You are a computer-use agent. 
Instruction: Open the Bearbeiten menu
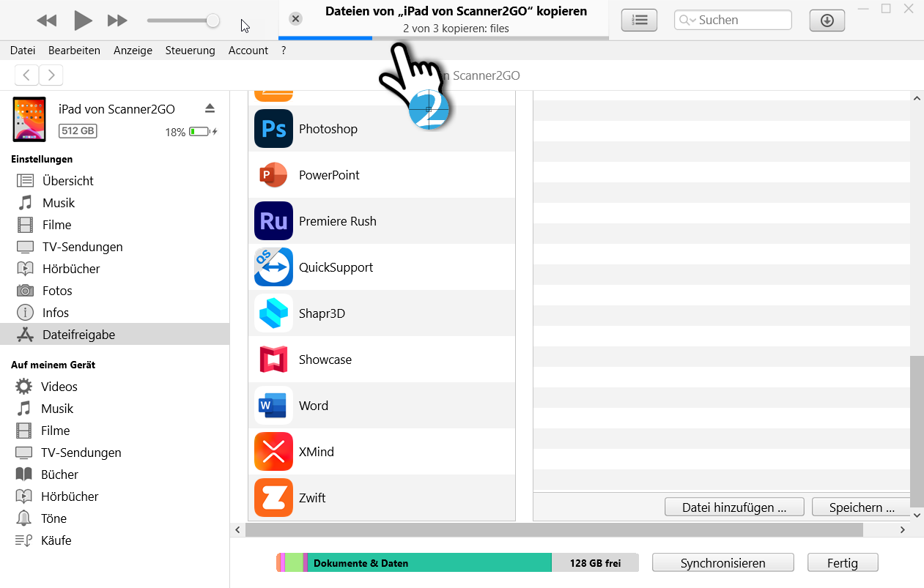pyautogui.click(x=74, y=51)
